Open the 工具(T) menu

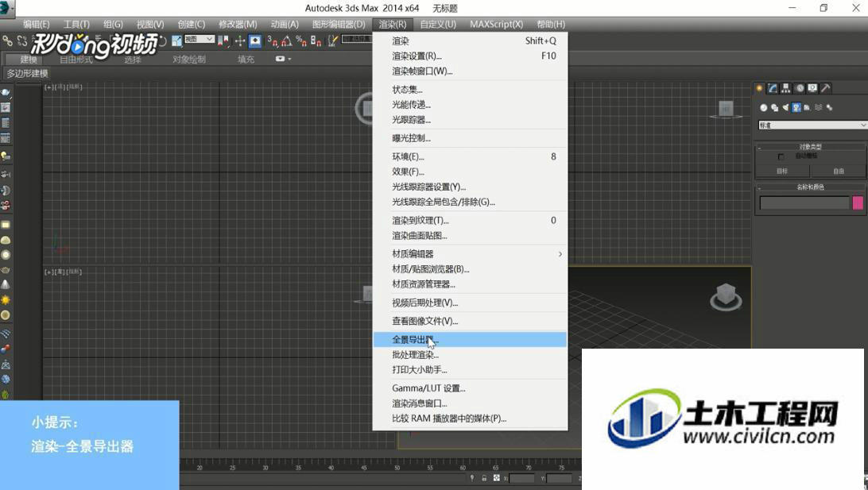point(76,25)
